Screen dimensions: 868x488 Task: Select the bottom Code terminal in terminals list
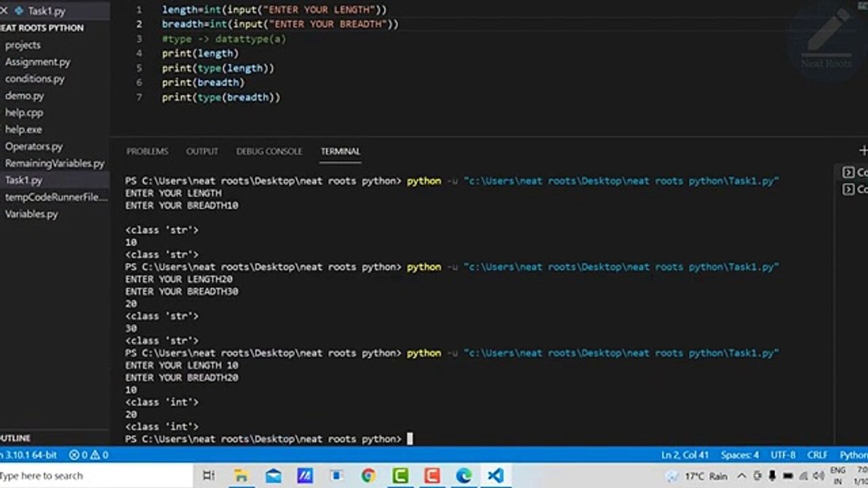coord(854,189)
